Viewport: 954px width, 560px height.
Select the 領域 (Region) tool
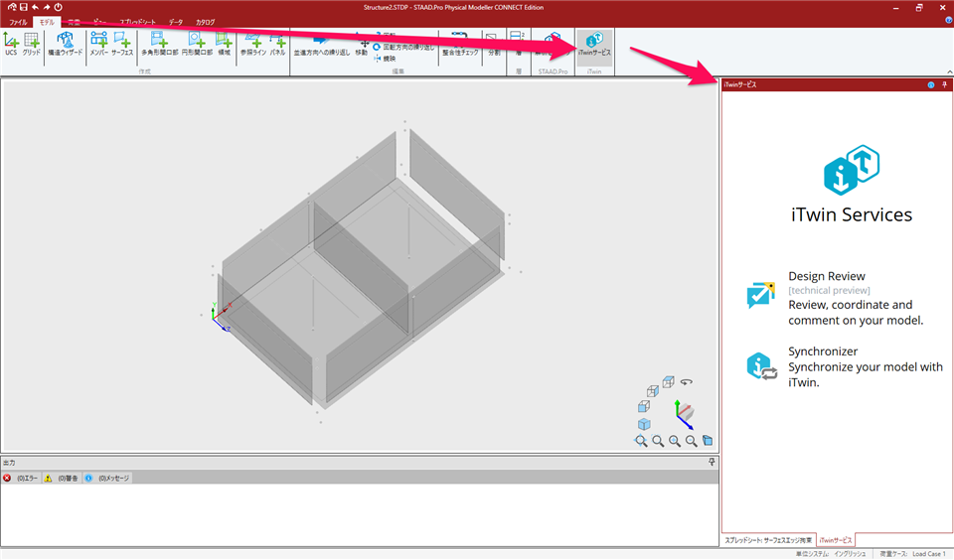[x=225, y=43]
